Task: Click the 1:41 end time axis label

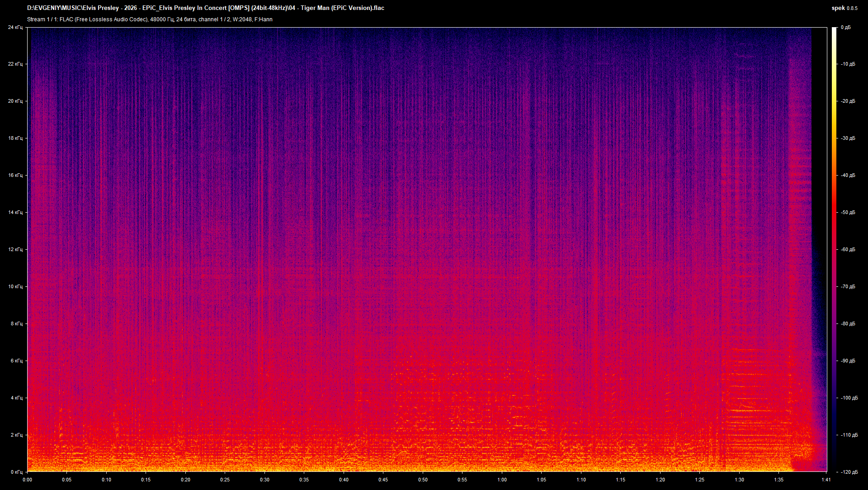Action: pos(826,480)
